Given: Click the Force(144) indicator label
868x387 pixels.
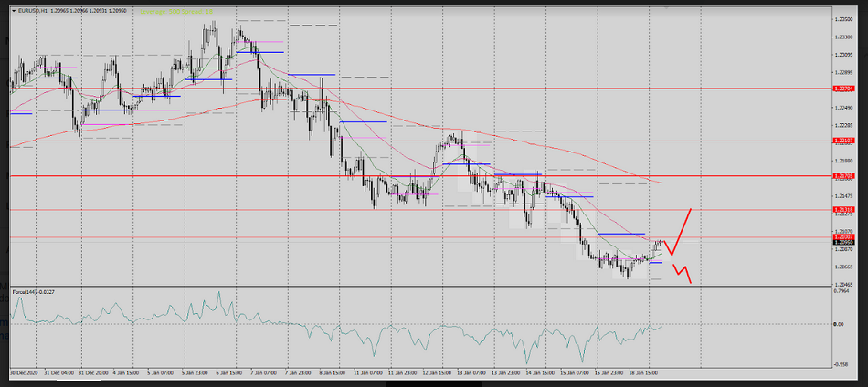Looking at the screenshot, I should (33, 292).
